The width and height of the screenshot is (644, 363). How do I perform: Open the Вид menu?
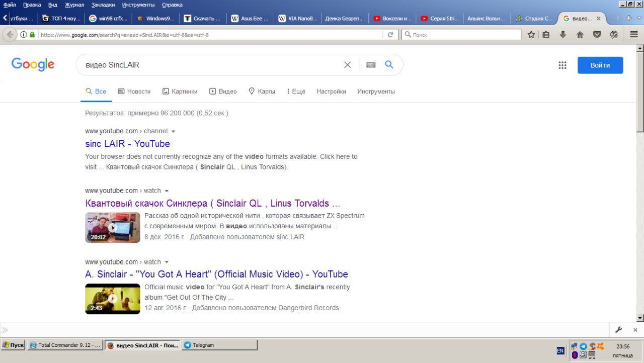(x=53, y=5)
